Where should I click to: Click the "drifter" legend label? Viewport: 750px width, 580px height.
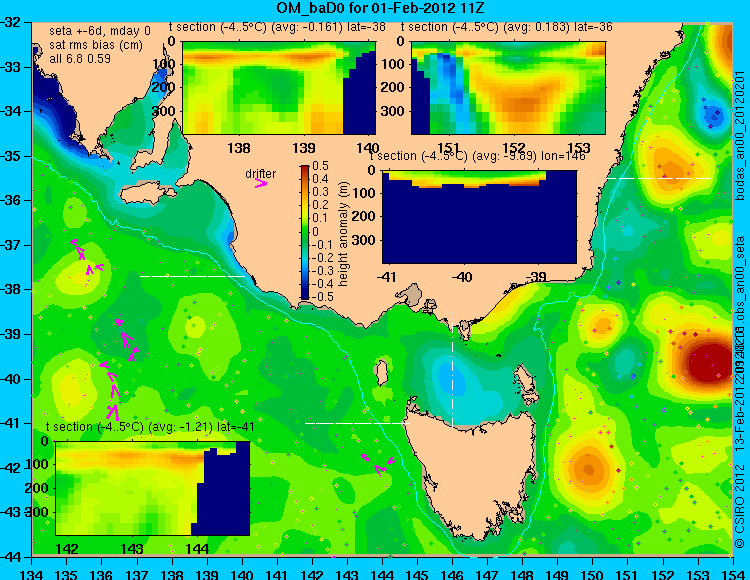click(x=261, y=174)
